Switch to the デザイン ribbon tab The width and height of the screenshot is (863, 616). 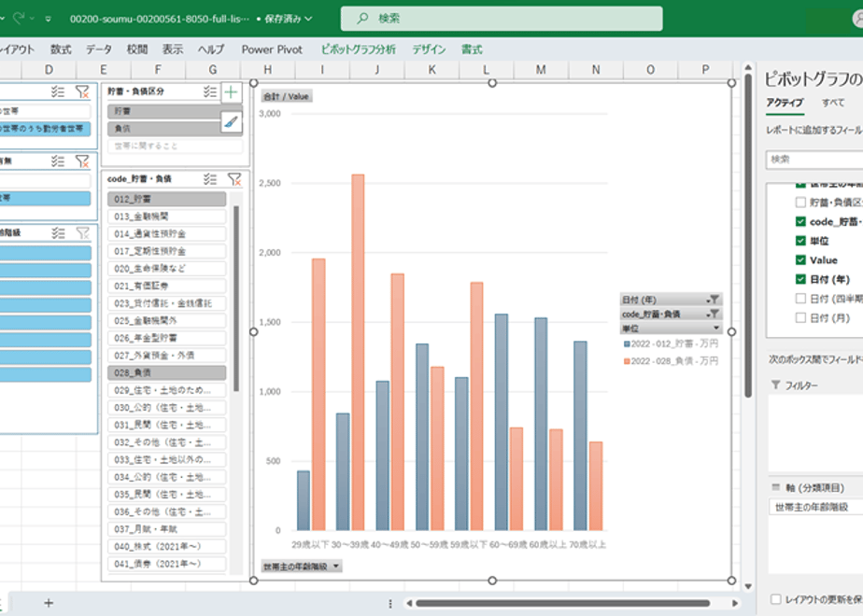pyautogui.click(x=429, y=49)
